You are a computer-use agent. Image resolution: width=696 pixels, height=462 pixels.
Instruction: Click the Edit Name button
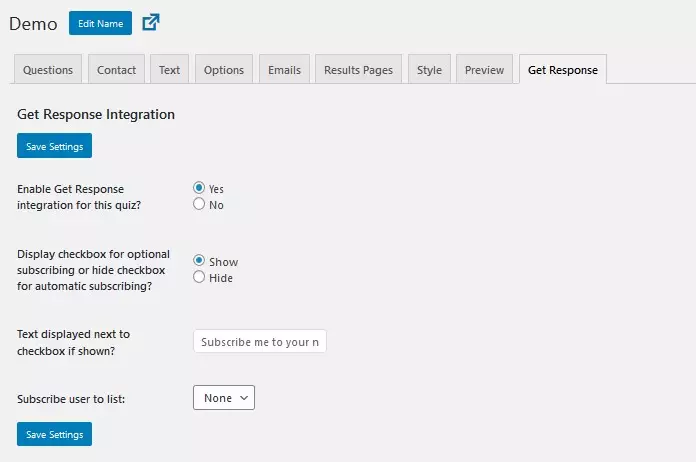(100, 23)
